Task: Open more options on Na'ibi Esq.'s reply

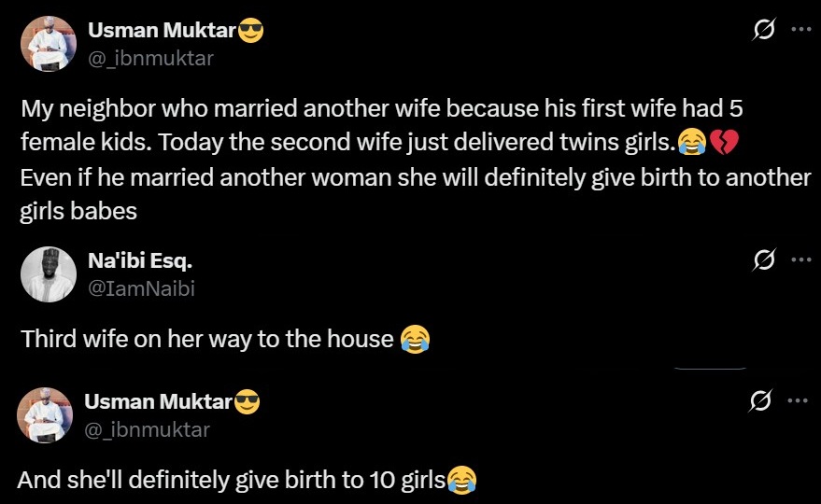Action: (x=800, y=260)
